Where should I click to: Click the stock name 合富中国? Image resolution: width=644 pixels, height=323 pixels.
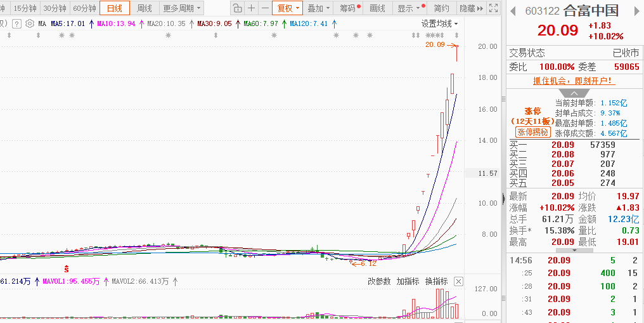[x=591, y=11]
